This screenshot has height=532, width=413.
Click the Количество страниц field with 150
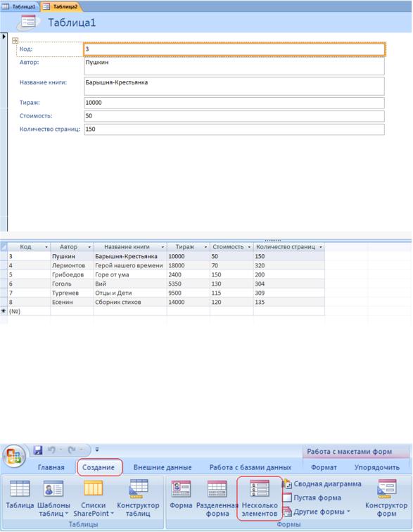click(x=234, y=129)
